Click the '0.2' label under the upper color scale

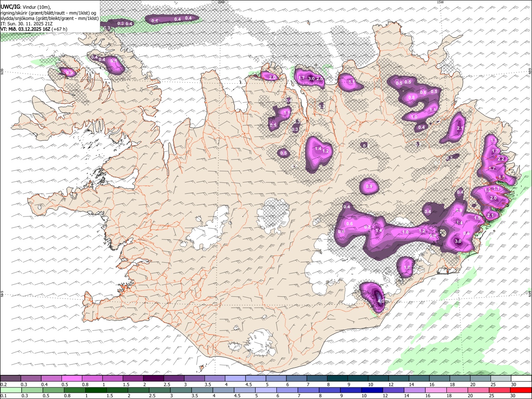(4, 384)
